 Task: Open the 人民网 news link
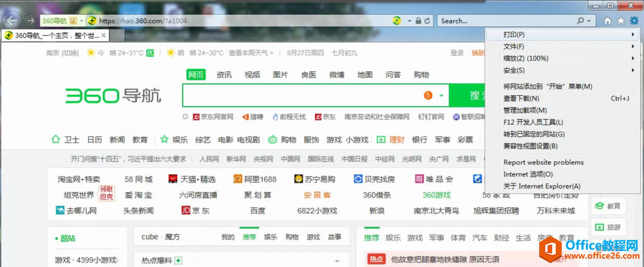click(x=209, y=159)
